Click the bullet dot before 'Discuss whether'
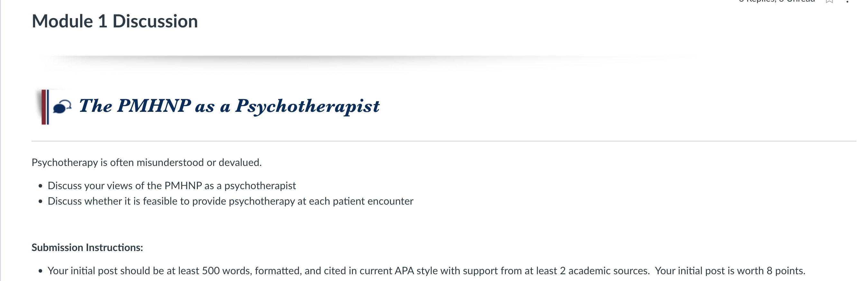The height and width of the screenshot is (281, 868). [41, 201]
